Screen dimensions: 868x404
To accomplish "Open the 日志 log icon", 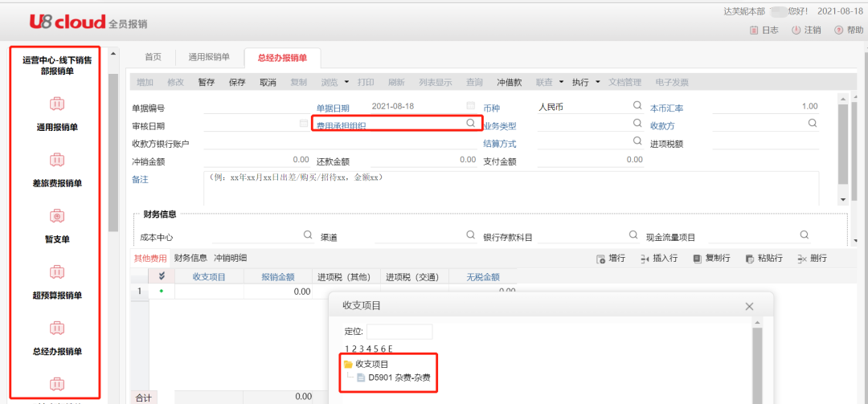I will 754,31.
